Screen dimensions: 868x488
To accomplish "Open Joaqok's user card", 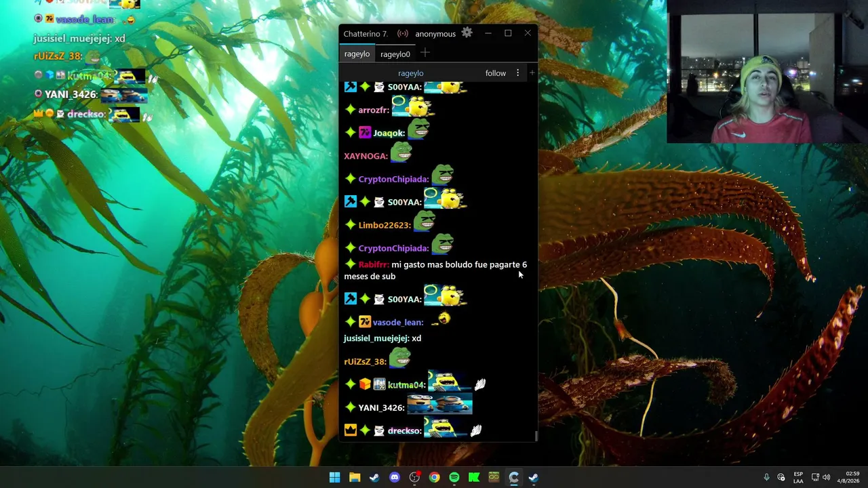I will pyautogui.click(x=389, y=134).
